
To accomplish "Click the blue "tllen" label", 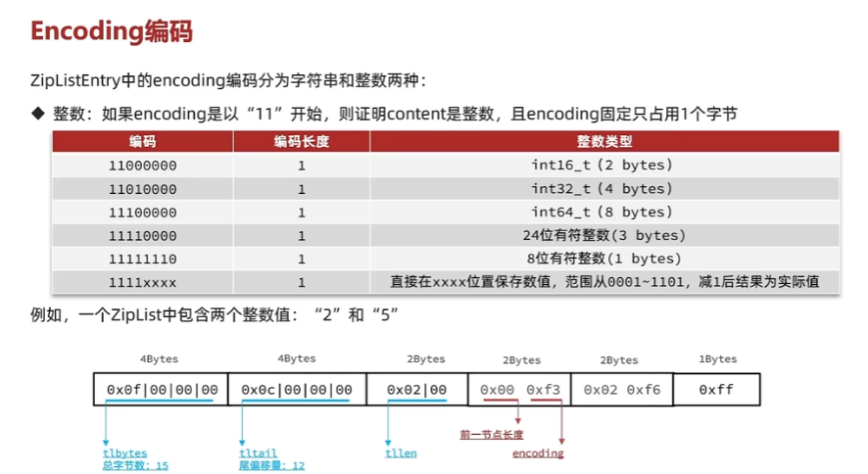I will [401, 453].
